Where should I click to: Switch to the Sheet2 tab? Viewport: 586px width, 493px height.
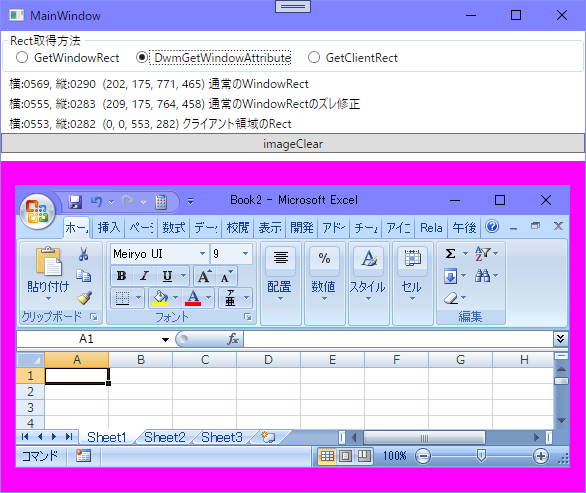(165, 437)
